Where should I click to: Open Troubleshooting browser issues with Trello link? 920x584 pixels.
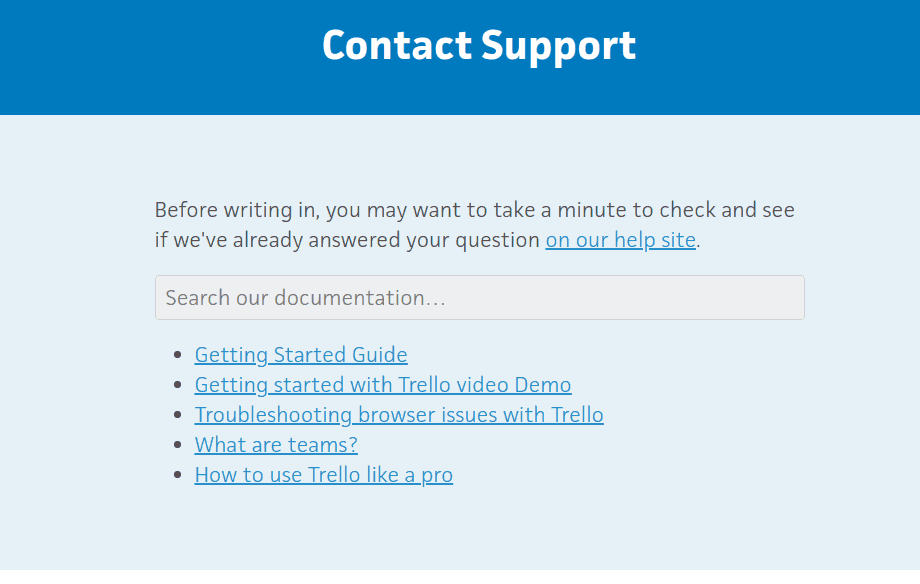pos(399,414)
